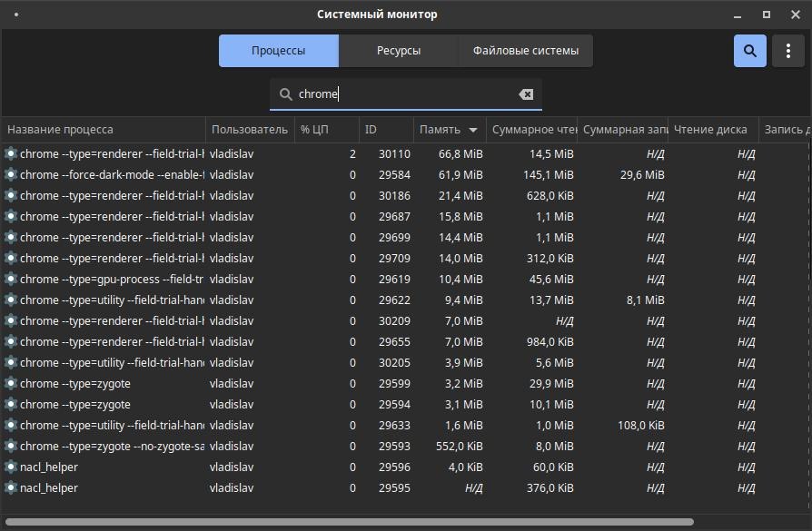Click total write value 29,6 MiB
This screenshot has width=812, height=531.
coord(642,175)
